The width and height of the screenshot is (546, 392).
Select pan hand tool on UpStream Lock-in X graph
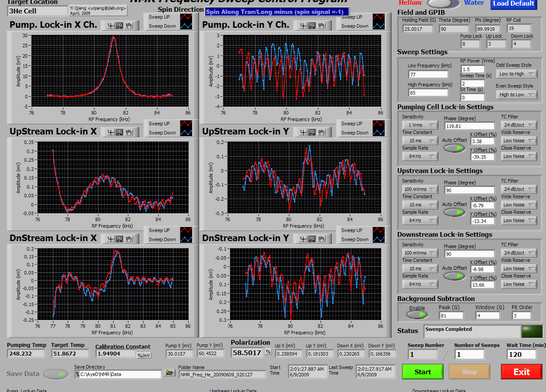pyautogui.click(x=129, y=132)
